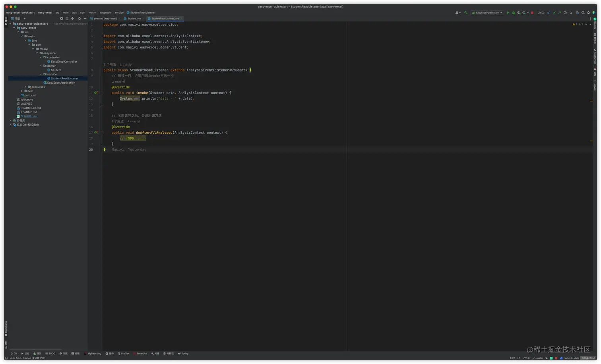The image size is (601, 364).
Task: Click memory indicator in status bar
Action: (588, 358)
